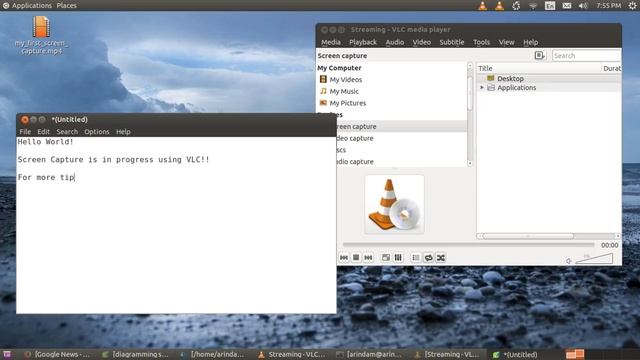This screenshot has height=360, width=640.
Task: Toggle fullscreen video in VLC
Action: tap(386, 258)
